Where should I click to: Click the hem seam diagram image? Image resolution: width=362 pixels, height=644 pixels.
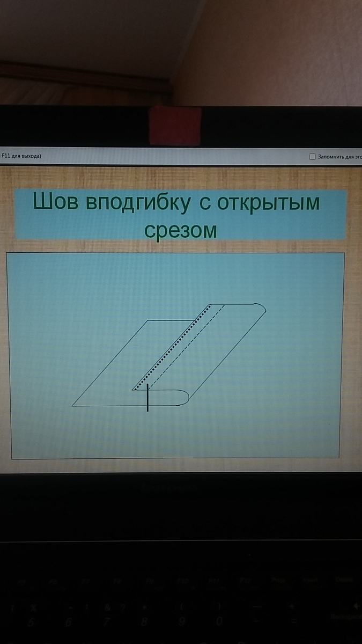click(175, 355)
